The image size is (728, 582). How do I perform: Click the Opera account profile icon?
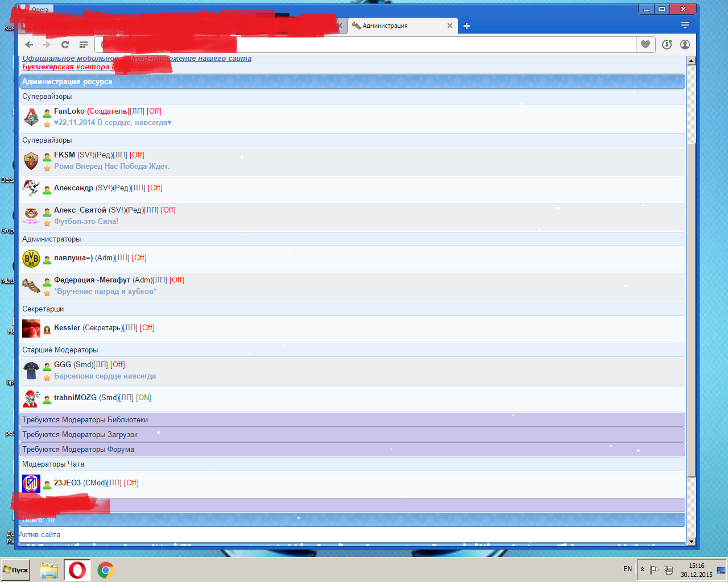pos(685,44)
